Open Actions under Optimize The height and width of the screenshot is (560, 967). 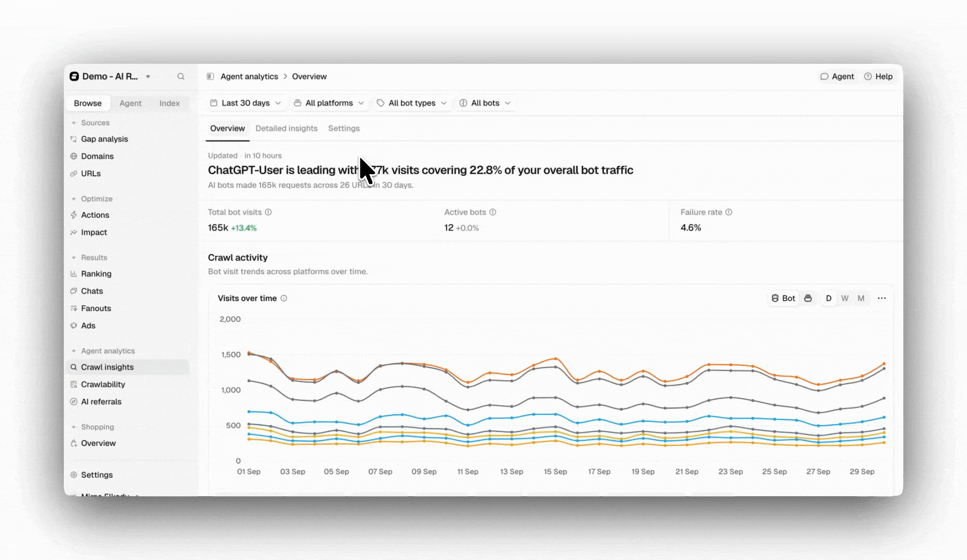(x=95, y=215)
